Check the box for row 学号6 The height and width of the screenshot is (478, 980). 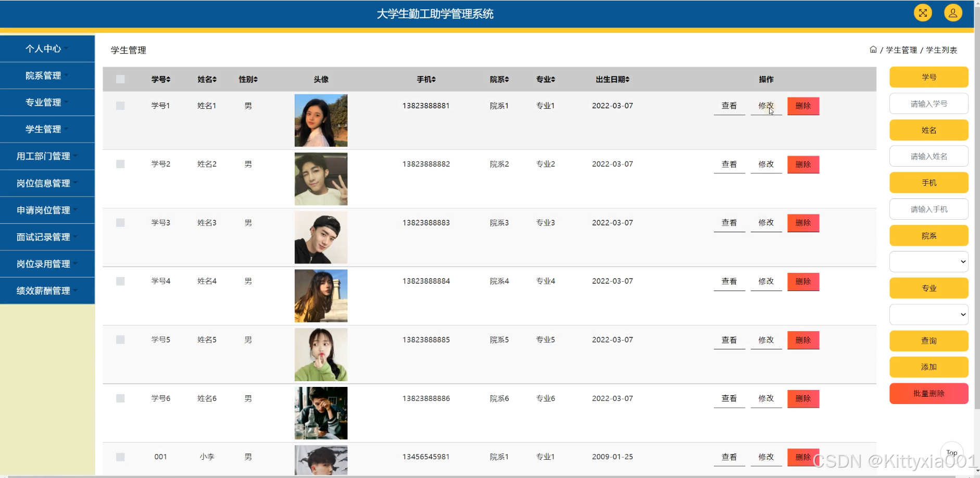(120, 398)
